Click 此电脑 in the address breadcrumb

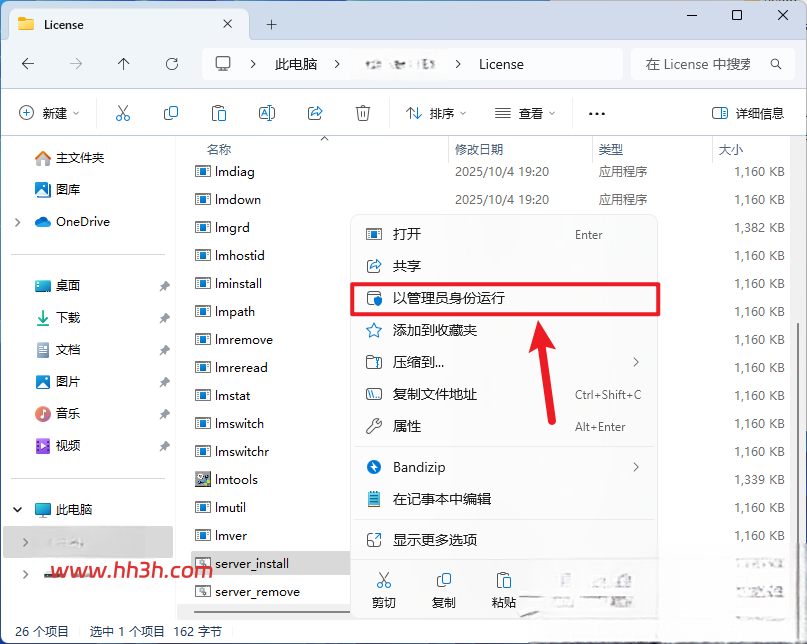[x=296, y=64]
